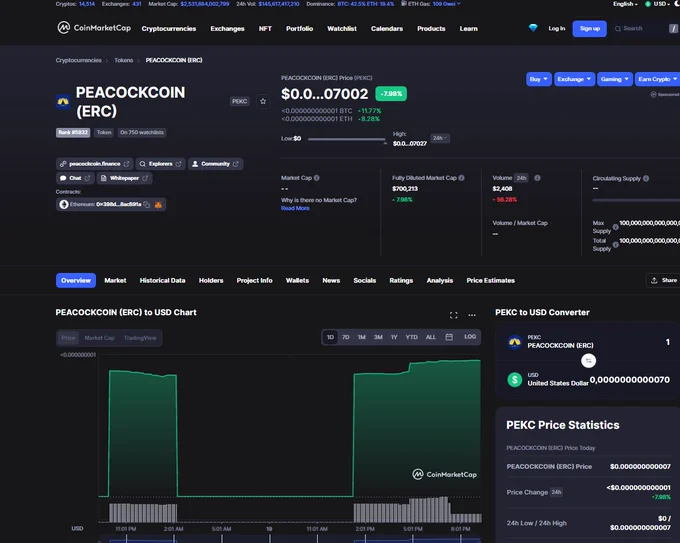
Task: Click the Share button
Action: [664, 281]
